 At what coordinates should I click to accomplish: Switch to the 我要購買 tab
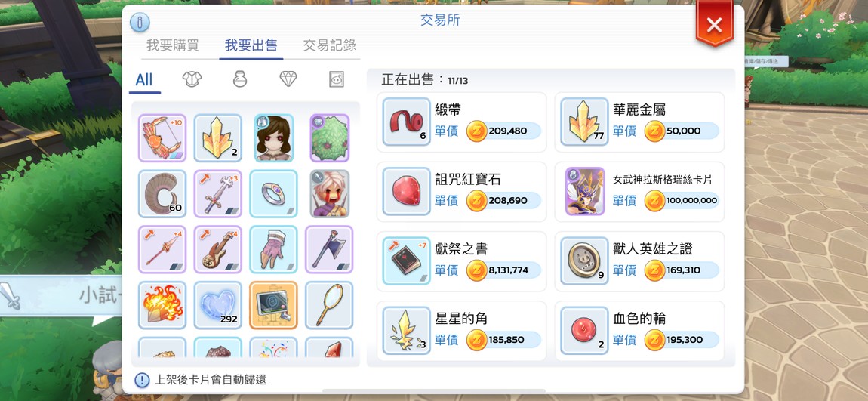(x=172, y=45)
